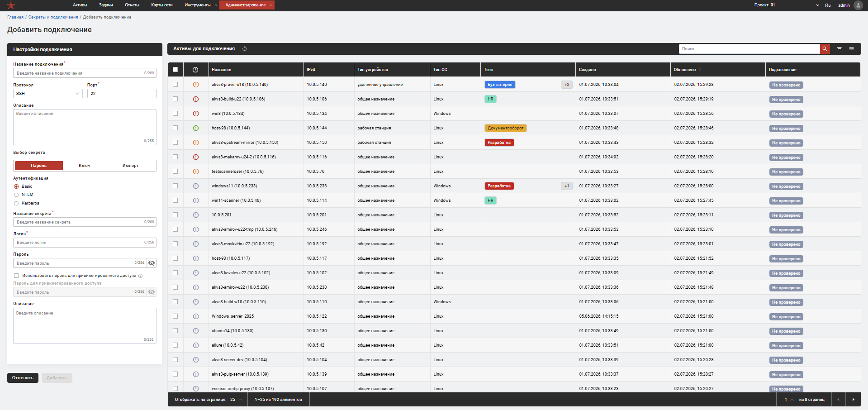
Task: Show password with eye icon in Пароль field
Action: click(x=152, y=263)
